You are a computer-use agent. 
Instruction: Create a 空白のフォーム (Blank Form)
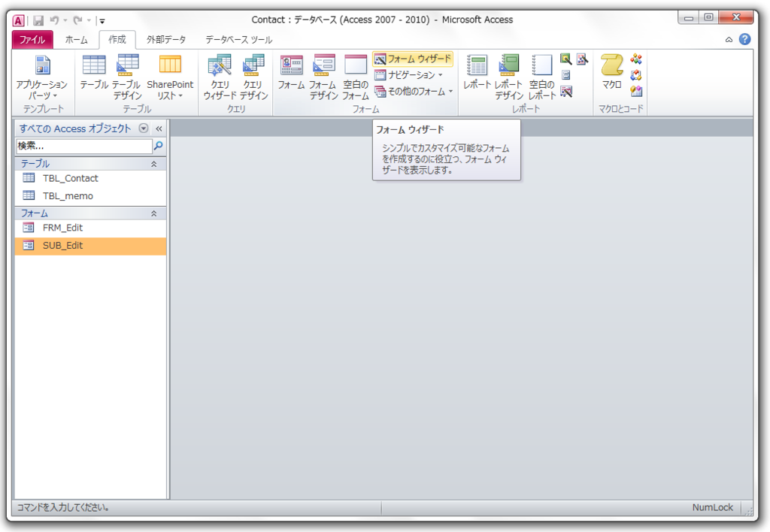click(356, 77)
